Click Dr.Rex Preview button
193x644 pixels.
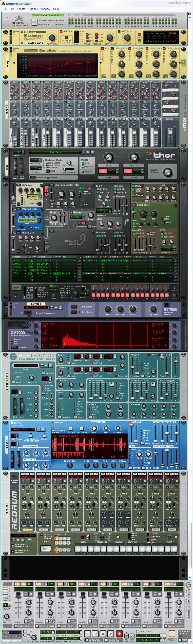click(71, 428)
